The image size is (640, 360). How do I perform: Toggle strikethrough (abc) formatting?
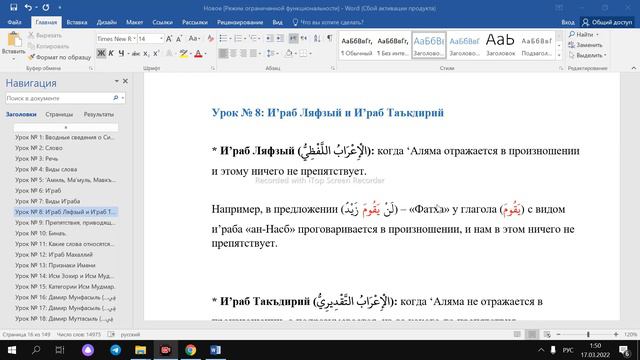pos(136,53)
